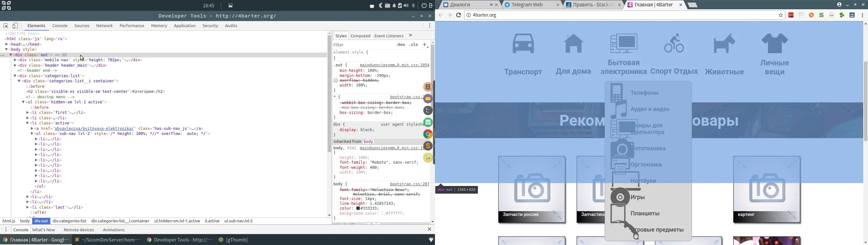
Task: Activate the inspect element picker icon
Action: [6, 26]
